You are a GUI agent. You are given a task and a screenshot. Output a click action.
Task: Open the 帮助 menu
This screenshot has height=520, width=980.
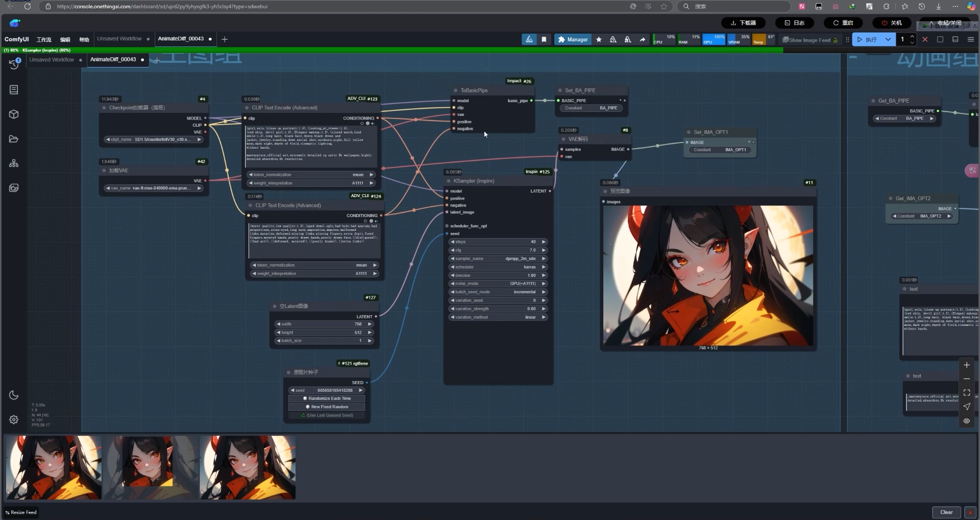tap(84, 39)
